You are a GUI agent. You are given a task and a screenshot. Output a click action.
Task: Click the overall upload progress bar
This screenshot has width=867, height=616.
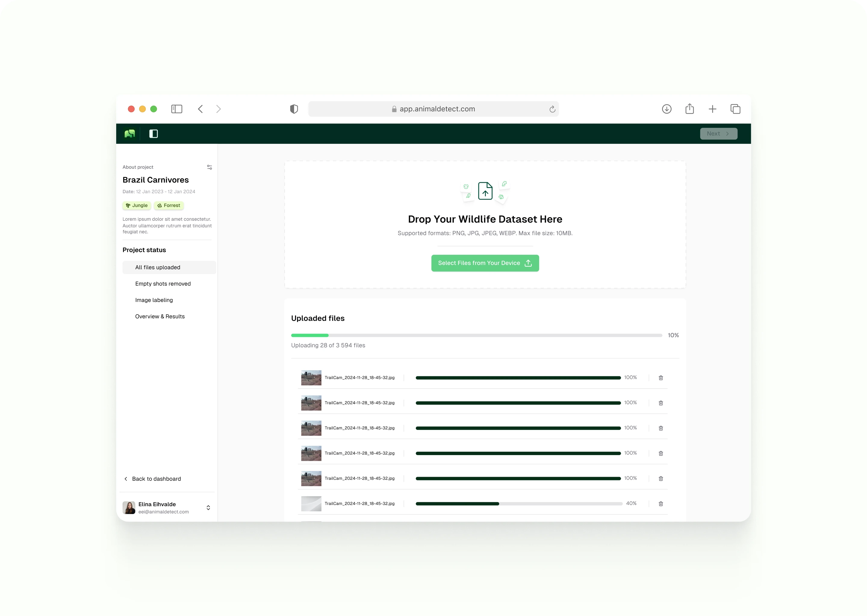coord(476,335)
